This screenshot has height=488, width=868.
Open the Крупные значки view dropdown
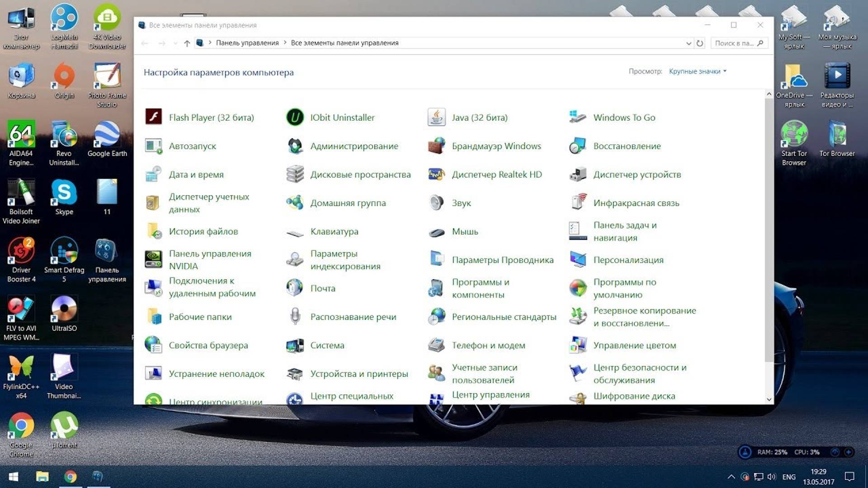(696, 71)
